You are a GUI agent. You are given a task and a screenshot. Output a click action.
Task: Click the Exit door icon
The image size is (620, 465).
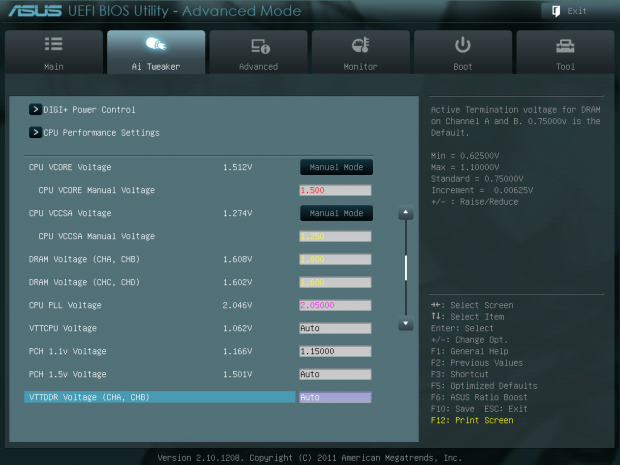click(556, 11)
